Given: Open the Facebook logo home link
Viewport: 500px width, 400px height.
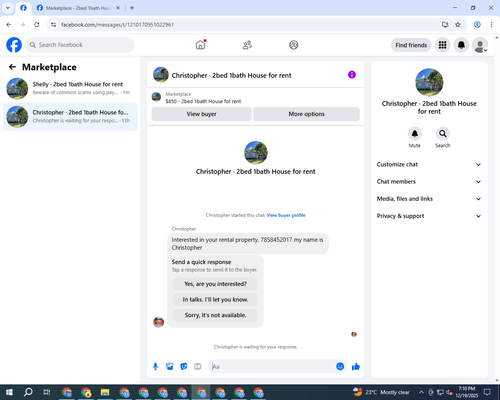Looking at the screenshot, I should pyautogui.click(x=14, y=45).
